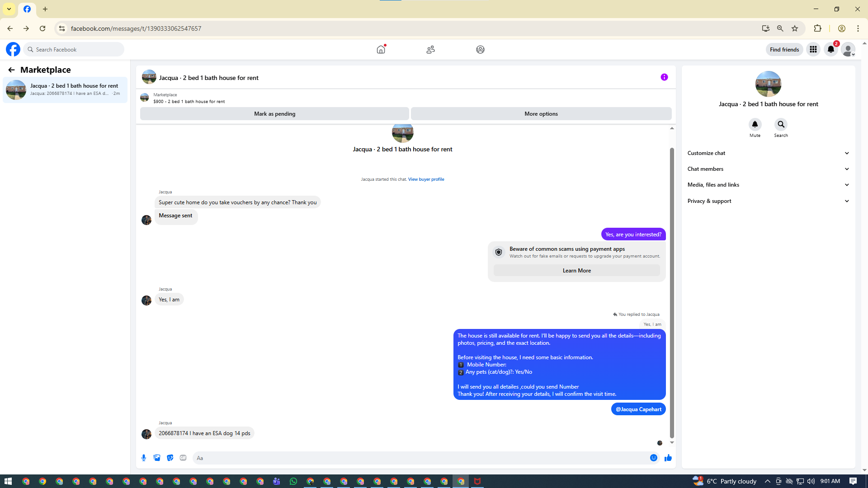Click the voice clip microphone icon
868x488 pixels.
point(144,458)
